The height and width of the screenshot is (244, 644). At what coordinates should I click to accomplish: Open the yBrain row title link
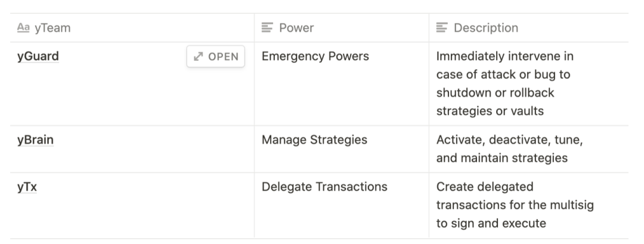35,140
